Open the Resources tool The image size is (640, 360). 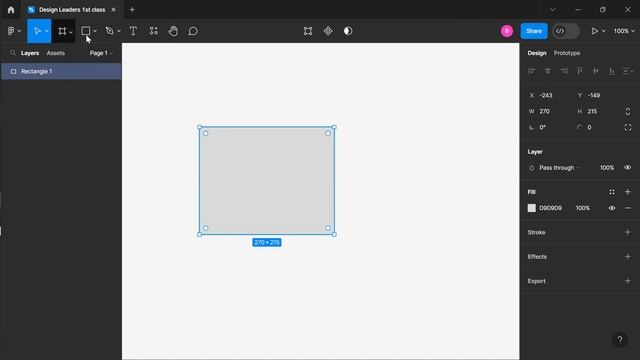click(x=153, y=31)
